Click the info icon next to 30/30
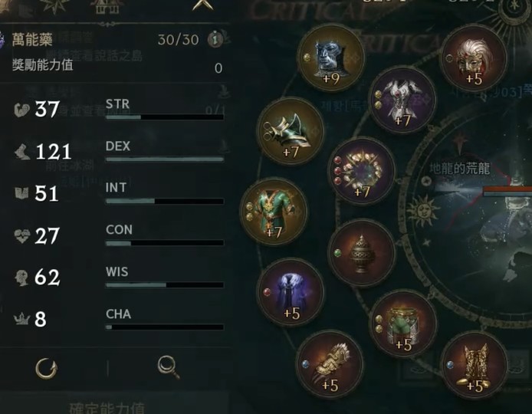532x414 pixels. point(215,39)
